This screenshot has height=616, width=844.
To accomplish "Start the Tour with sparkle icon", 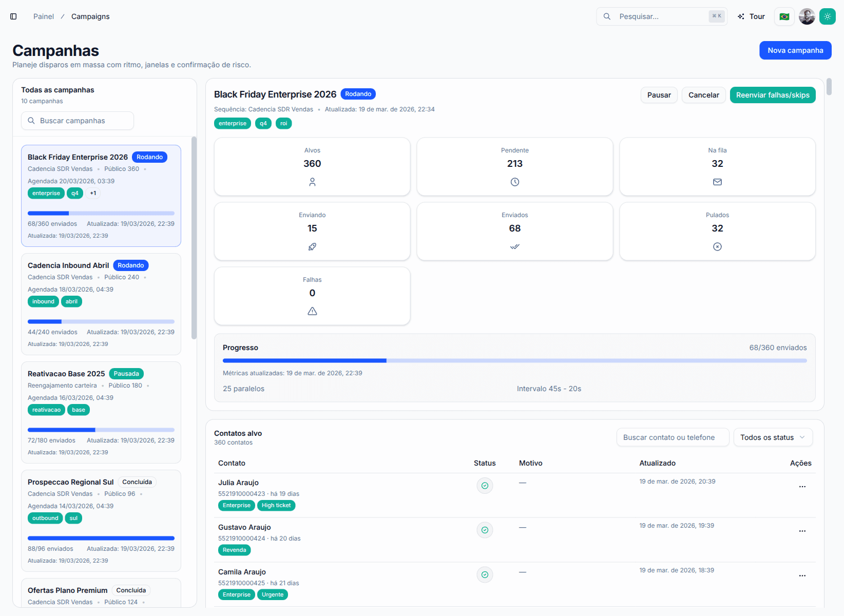I will pos(751,16).
